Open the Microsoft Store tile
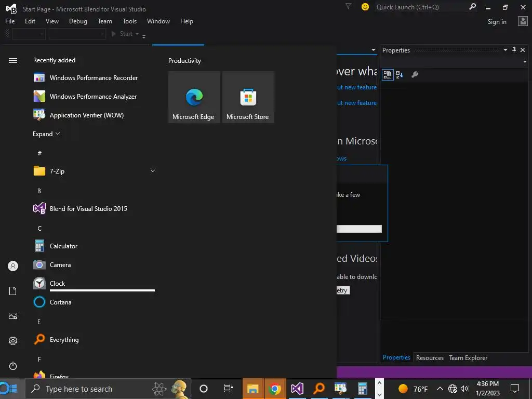 [x=248, y=97]
